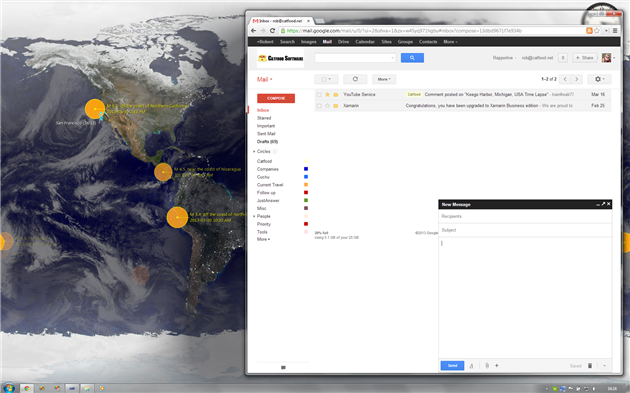Send the new message
Screen dimensions: 630x393
click(452, 366)
